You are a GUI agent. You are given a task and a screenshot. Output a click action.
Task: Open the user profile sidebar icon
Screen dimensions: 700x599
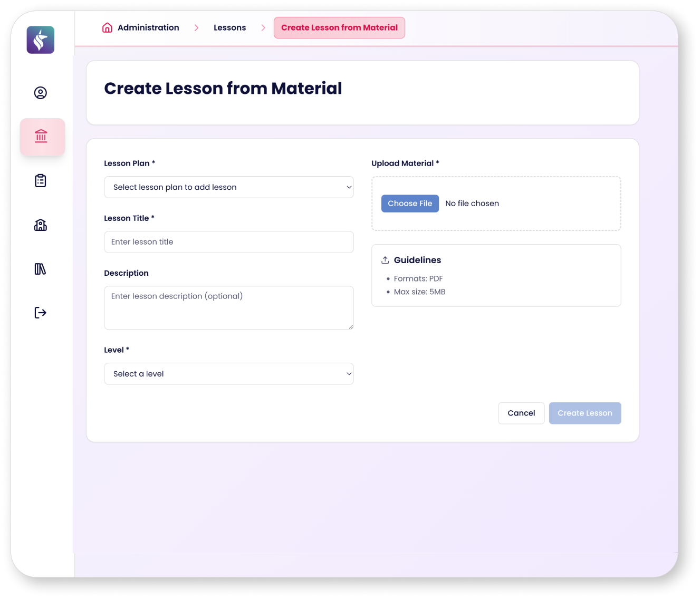point(41,93)
